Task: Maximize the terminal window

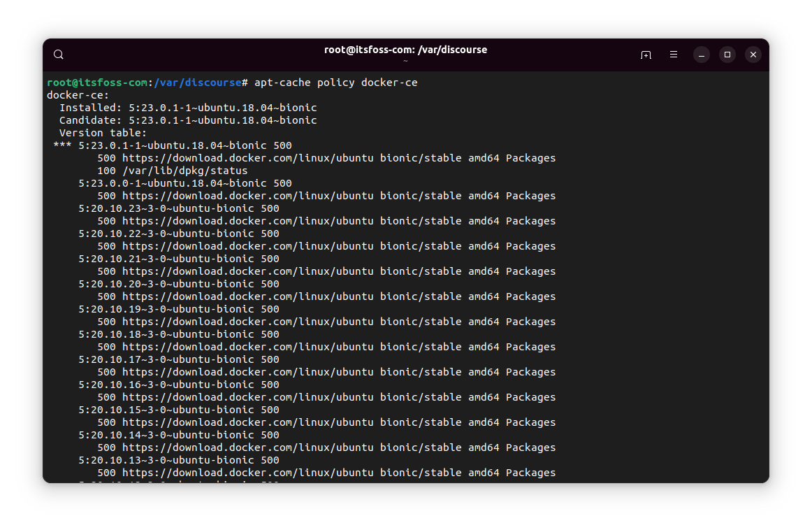Action: (727, 55)
